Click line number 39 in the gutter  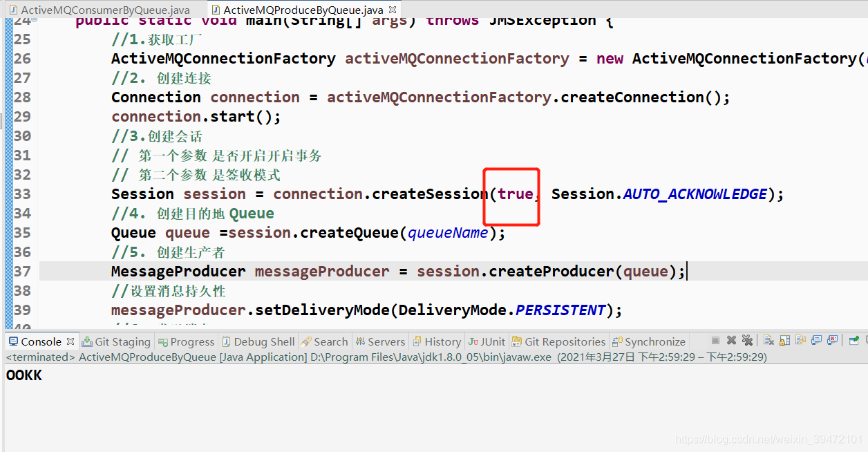point(23,310)
